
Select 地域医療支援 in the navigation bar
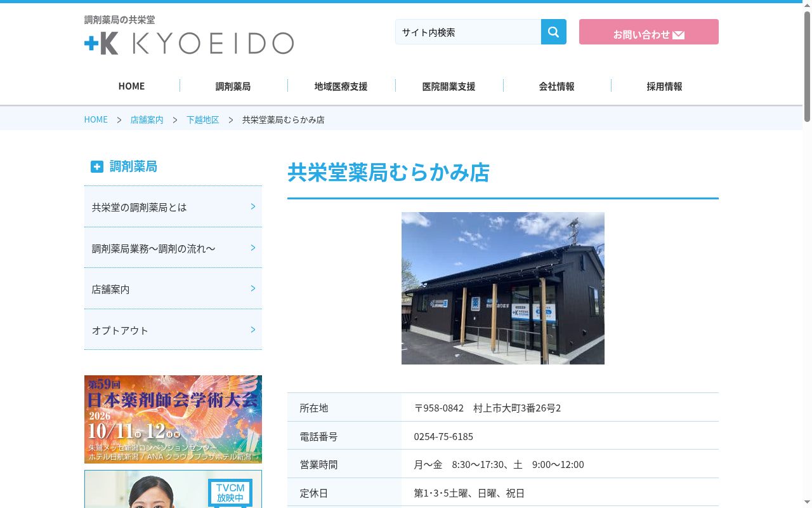pyautogui.click(x=341, y=86)
